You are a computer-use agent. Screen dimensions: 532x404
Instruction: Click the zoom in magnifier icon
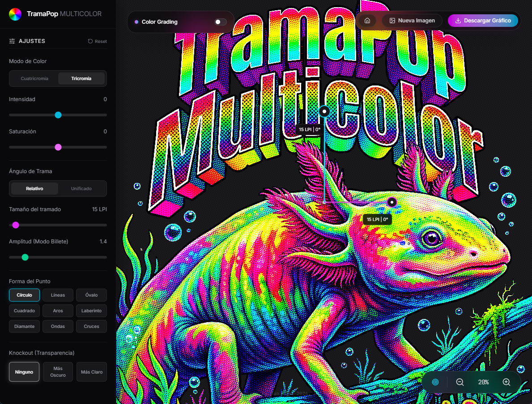506,382
